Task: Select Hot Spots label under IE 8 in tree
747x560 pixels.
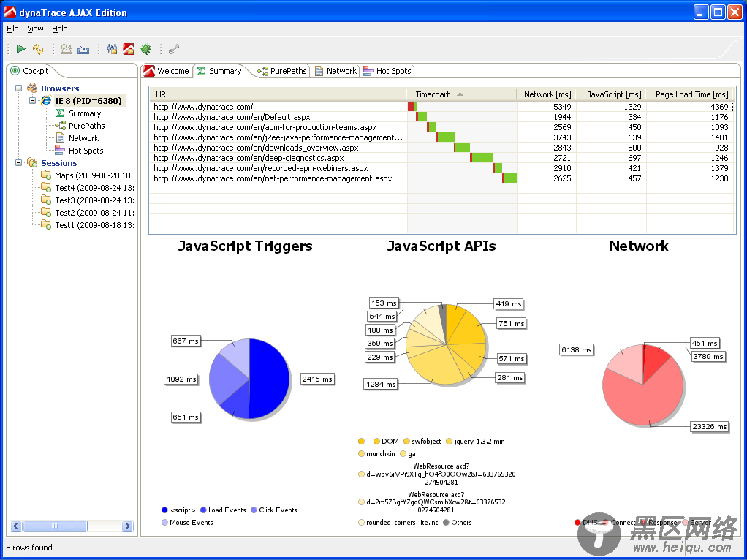Action: 86,151
